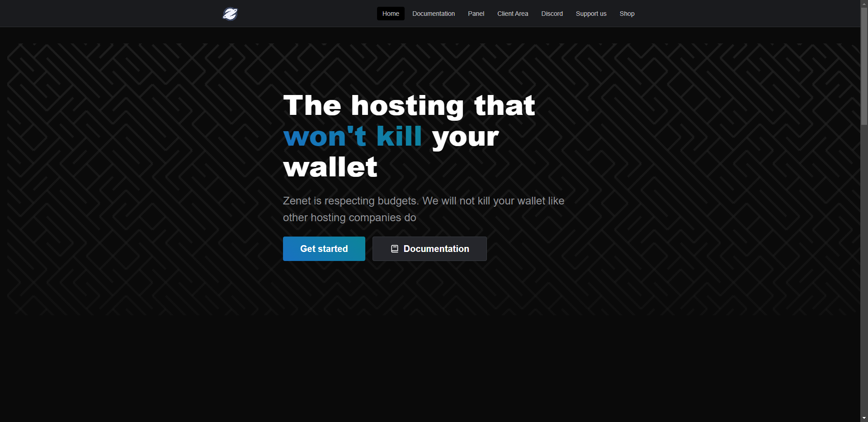Click the scrollbar up arrow
The height and width of the screenshot is (422, 868).
point(864,4)
